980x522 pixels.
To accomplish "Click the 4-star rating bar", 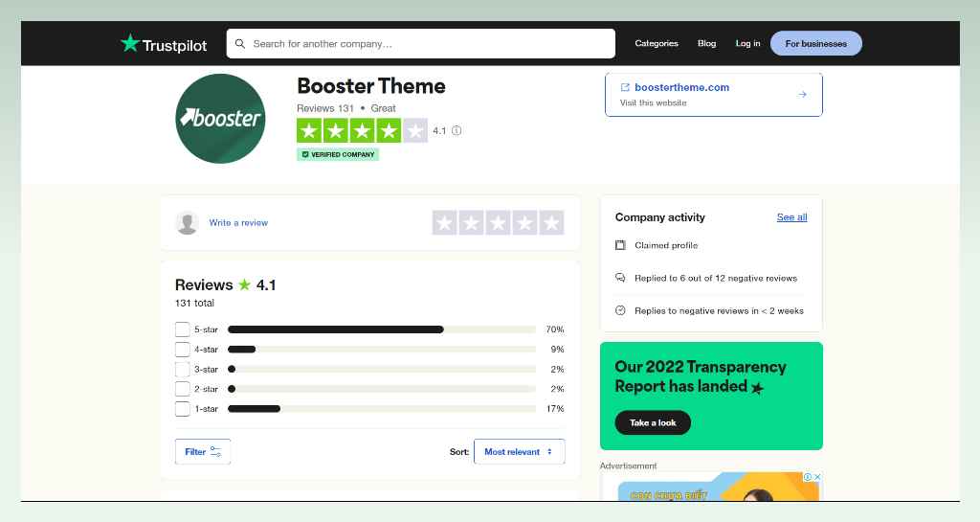I will pyautogui.click(x=381, y=350).
